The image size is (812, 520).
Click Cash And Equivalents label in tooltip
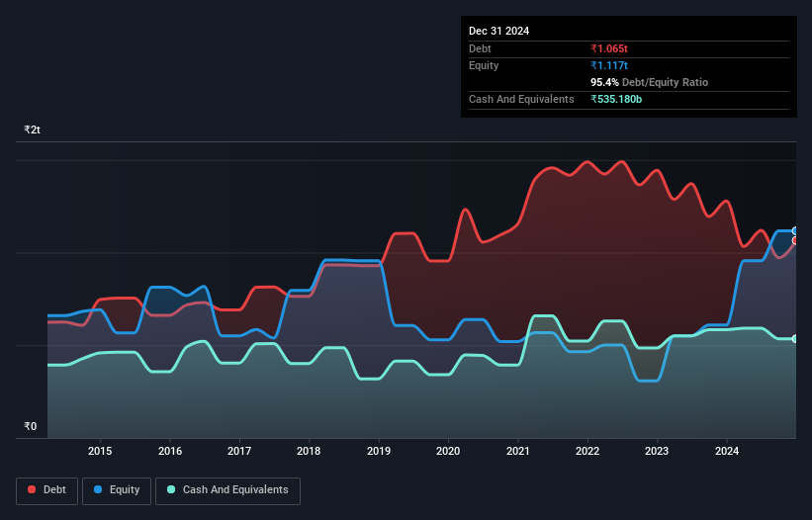point(521,99)
